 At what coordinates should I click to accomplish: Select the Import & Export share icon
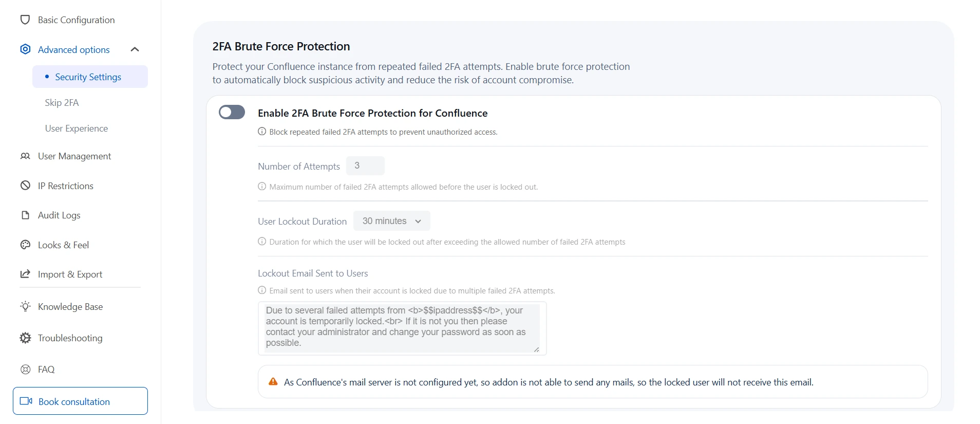click(25, 274)
